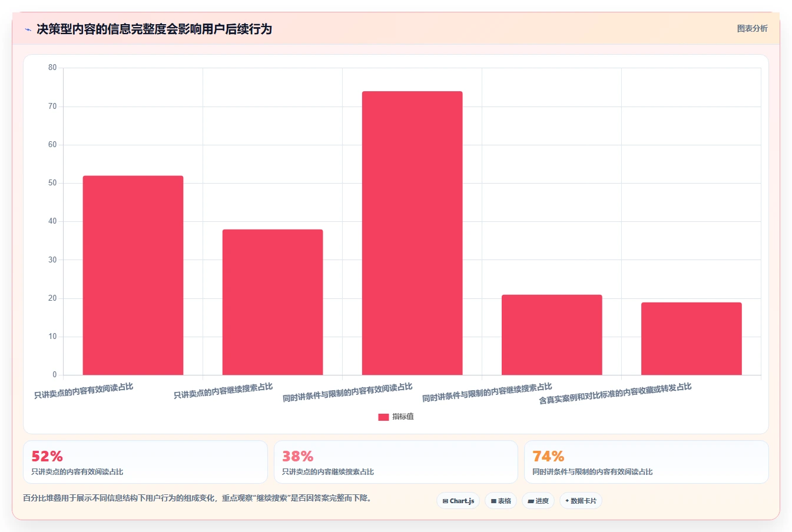
Task: Click the bar for 含真实案例和对比标准的内容收藏或转发占比
Action: [x=691, y=338]
